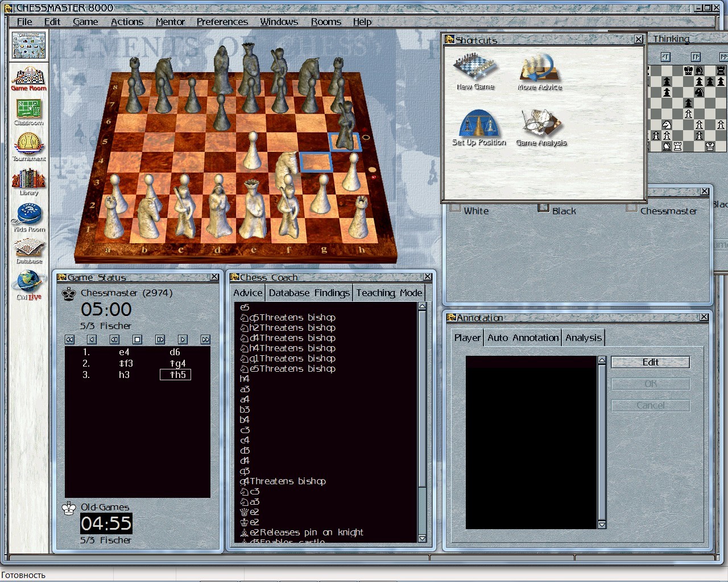Image resolution: width=728 pixels, height=582 pixels.
Task: Click the g4 square on the 3D board
Action: (316, 163)
